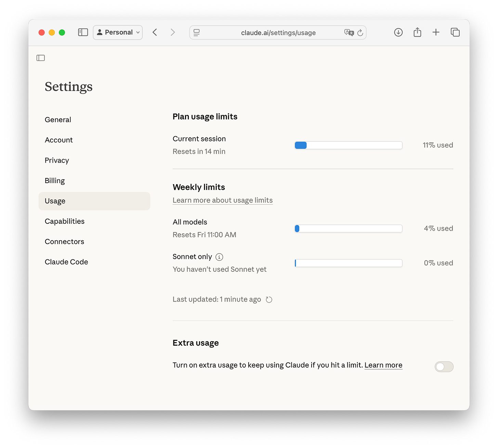Reload the page with the refresh icon
The image size is (498, 448).
pyautogui.click(x=360, y=33)
